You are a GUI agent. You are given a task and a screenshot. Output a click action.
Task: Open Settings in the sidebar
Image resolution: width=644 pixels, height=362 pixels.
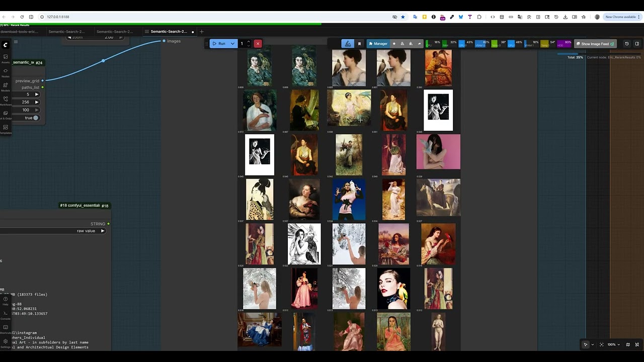(x=6, y=342)
